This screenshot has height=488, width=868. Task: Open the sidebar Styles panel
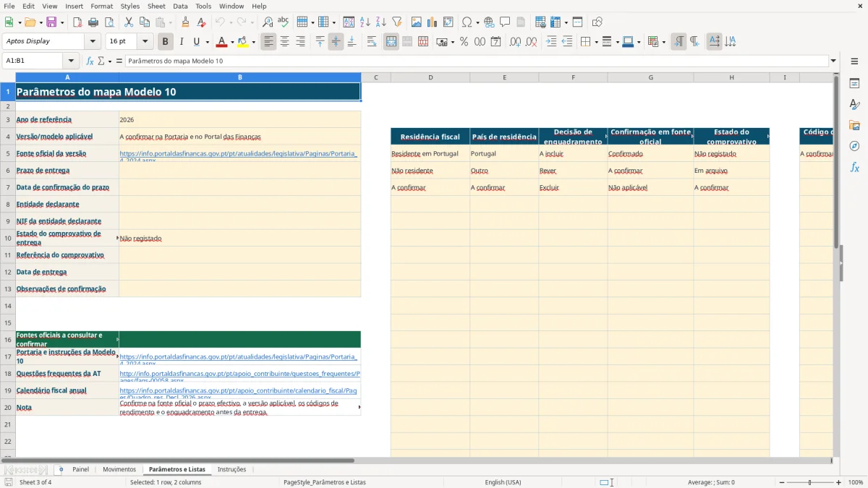coord(854,104)
